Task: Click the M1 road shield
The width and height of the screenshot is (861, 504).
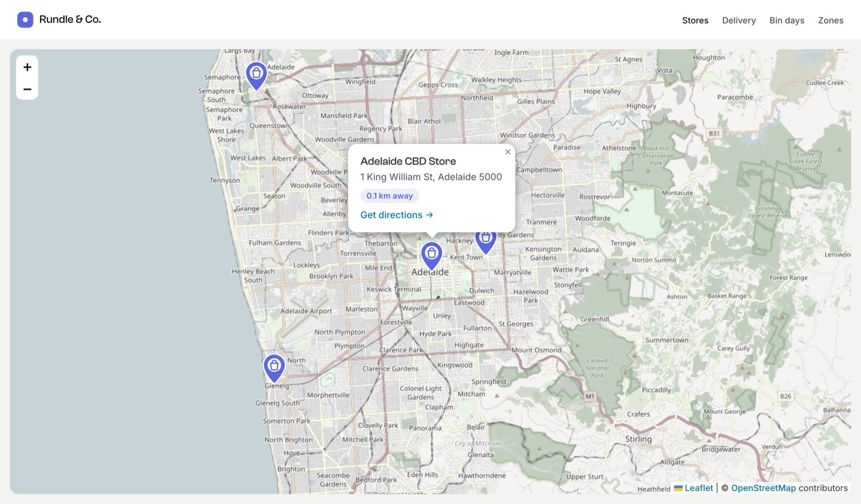Action: [590, 396]
